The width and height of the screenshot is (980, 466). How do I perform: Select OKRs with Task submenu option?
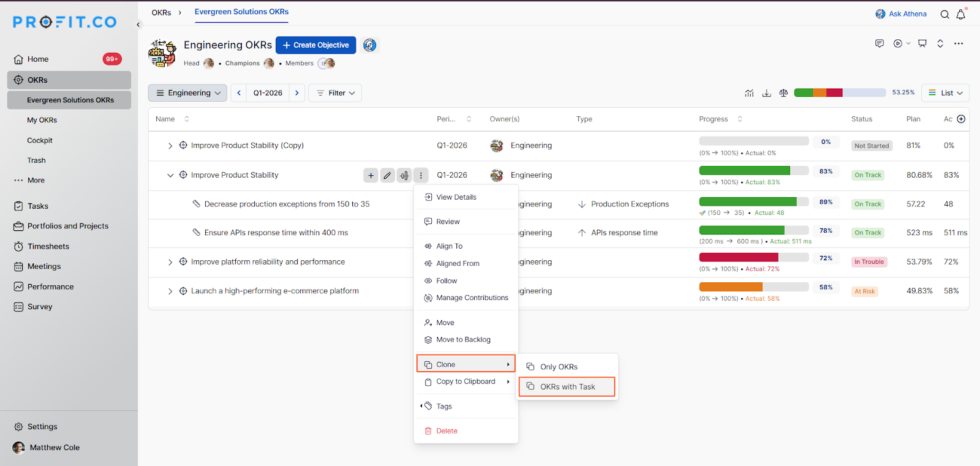pos(567,387)
